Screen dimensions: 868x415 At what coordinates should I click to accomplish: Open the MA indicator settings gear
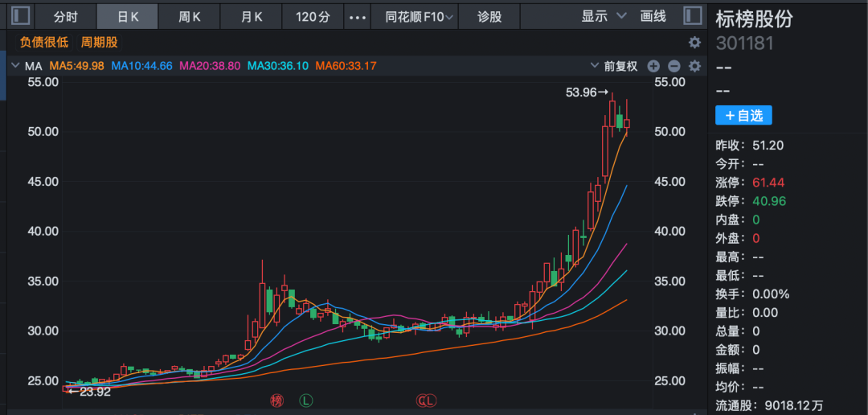694,66
